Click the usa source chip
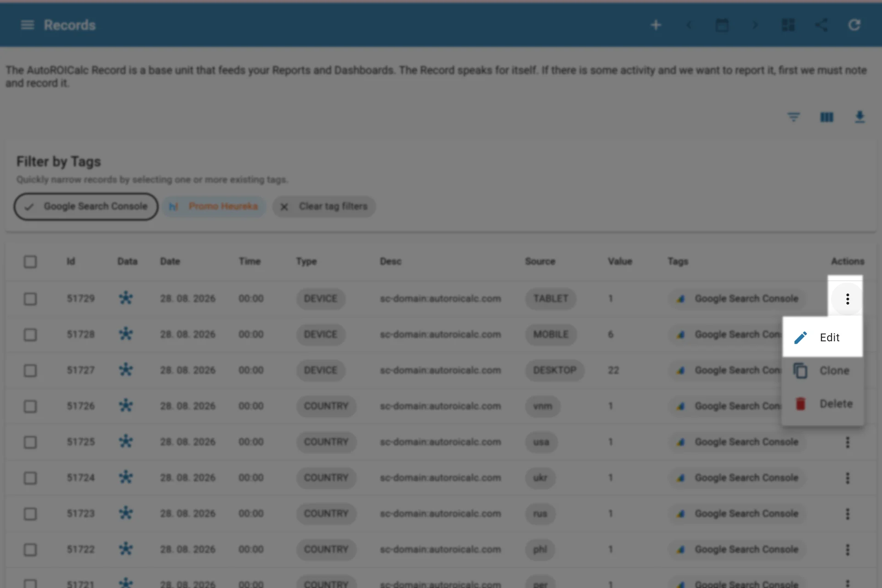Screen dimensions: 882x588 tap(541, 442)
